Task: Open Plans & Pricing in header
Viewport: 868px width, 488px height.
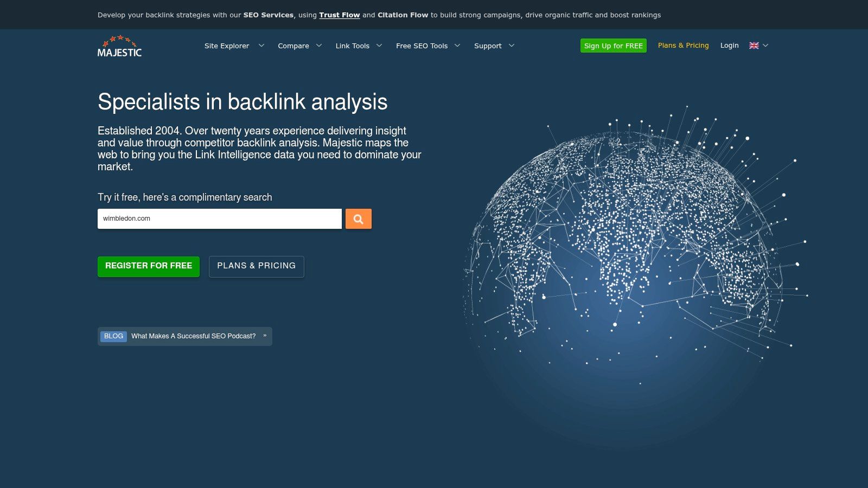Action: coord(684,46)
